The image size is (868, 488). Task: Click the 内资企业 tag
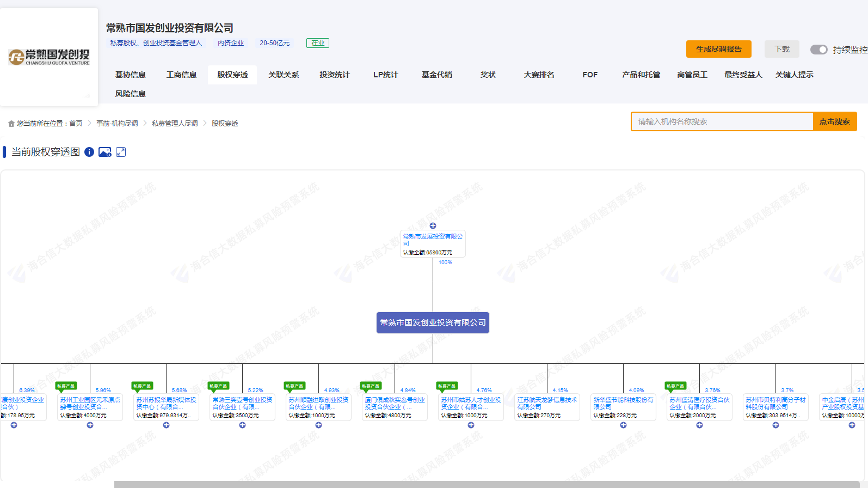(231, 43)
